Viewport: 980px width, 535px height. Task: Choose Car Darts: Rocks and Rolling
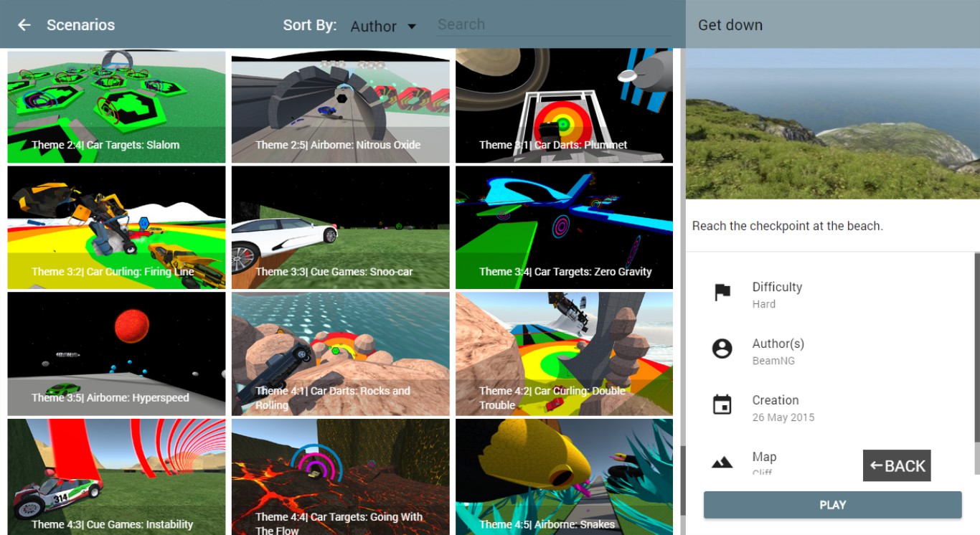coord(340,354)
